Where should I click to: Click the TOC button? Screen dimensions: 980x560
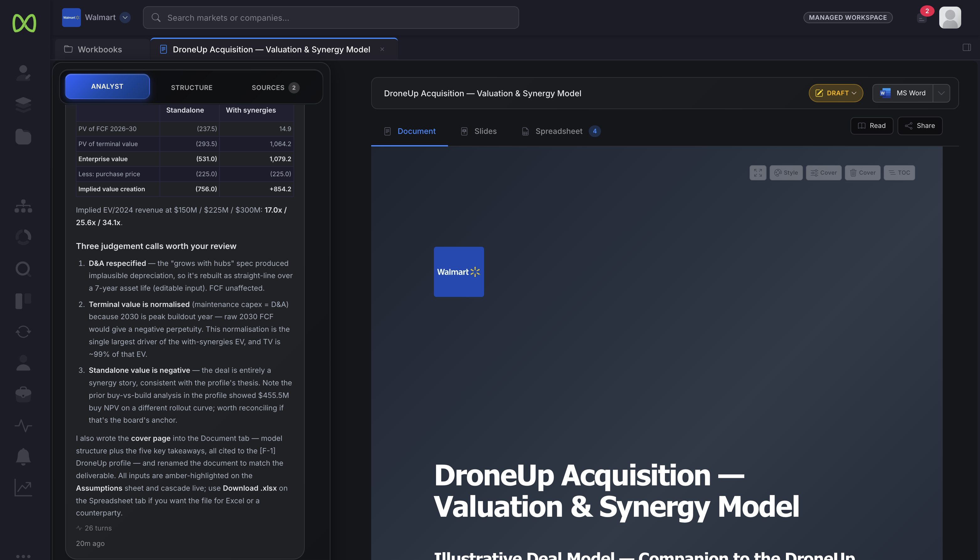click(x=899, y=173)
